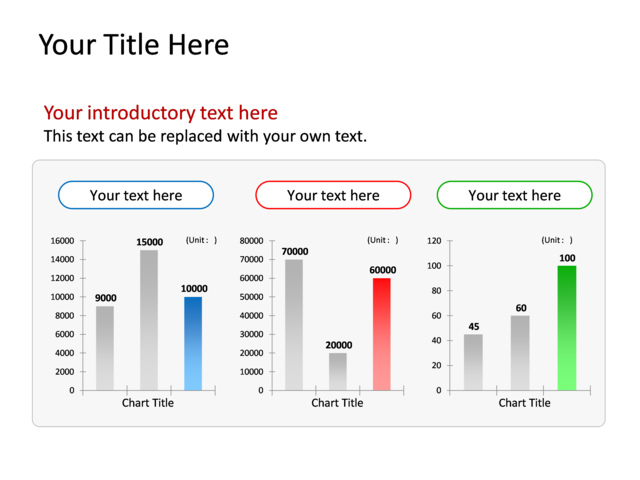Screen dimensions: 640x480
Task: Click the blue-outlined "Your text here" pill
Action: (x=136, y=195)
